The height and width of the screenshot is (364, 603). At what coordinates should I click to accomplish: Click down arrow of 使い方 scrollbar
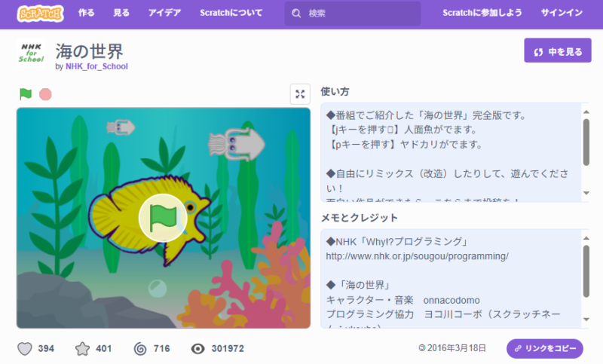(586, 193)
